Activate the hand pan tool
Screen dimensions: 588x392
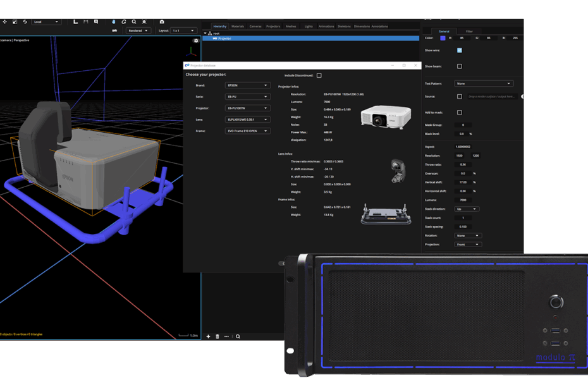pyautogui.click(x=113, y=21)
